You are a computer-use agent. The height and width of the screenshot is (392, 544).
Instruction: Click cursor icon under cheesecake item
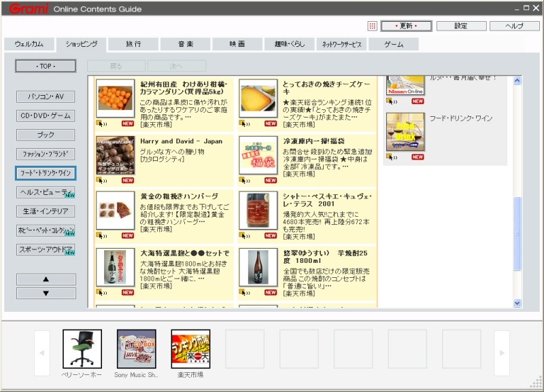(x=244, y=124)
